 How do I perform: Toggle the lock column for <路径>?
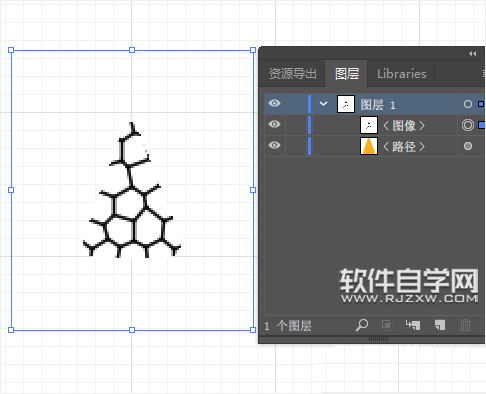(296, 146)
